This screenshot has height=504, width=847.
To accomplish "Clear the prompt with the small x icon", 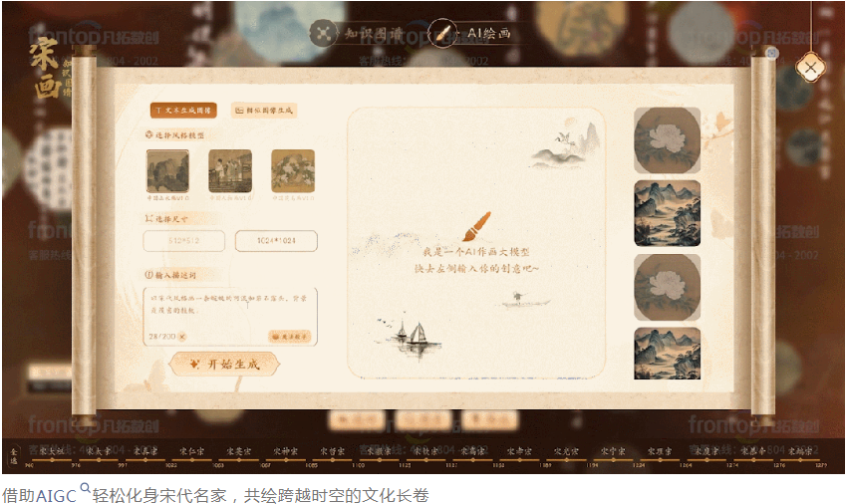I will (x=182, y=337).
